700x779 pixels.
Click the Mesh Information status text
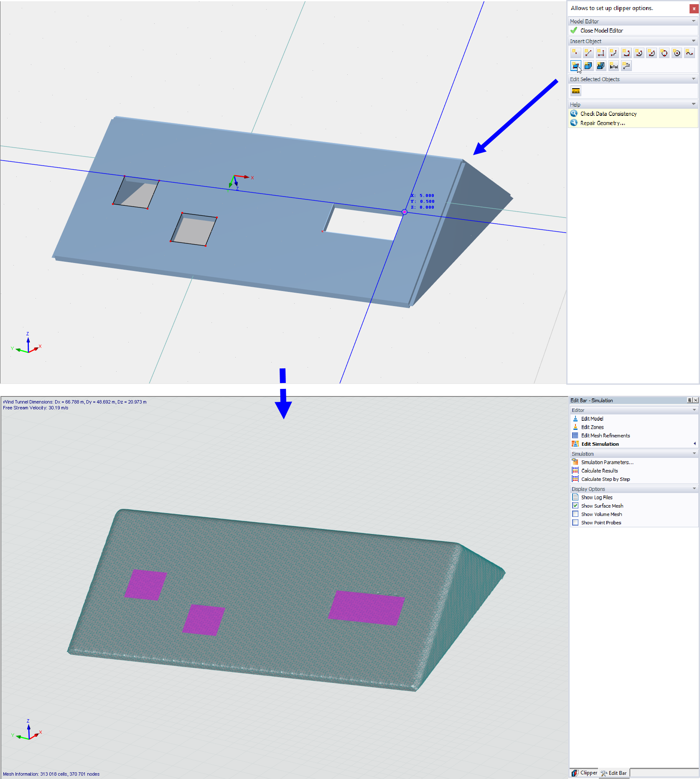pyautogui.click(x=51, y=774)
